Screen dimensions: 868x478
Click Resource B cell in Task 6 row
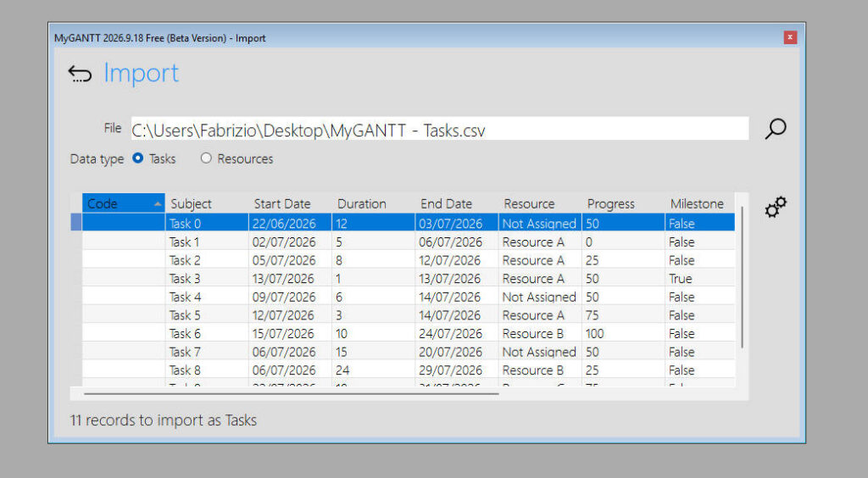click(x=540, y=333)
